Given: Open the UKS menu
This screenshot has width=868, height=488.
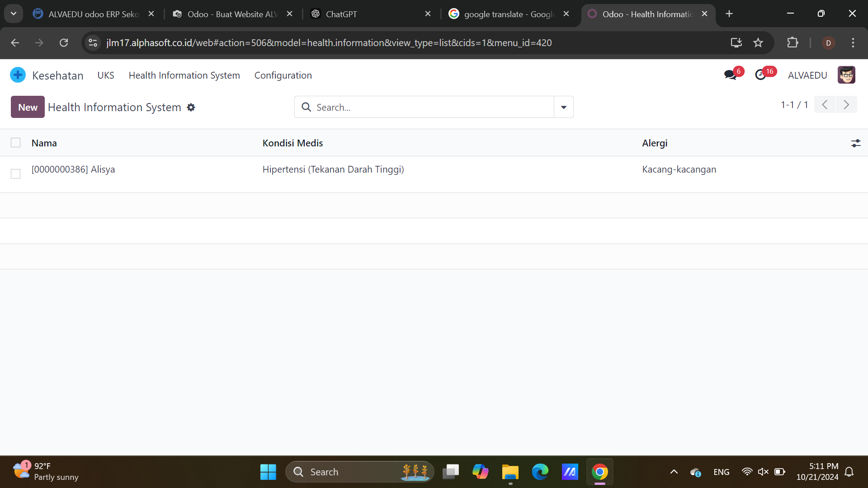Looking at the screenshot, I should pyautogui.click(x=106, y=75).
